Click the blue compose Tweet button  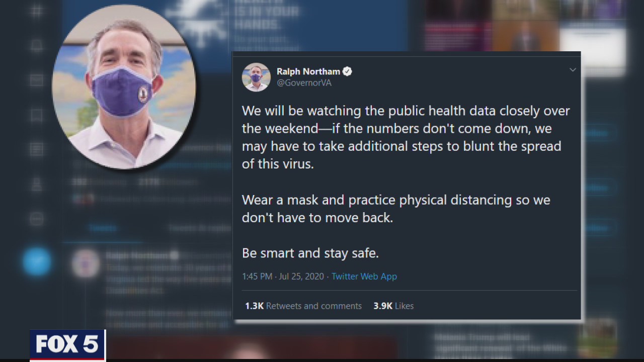tap(37, 261)
